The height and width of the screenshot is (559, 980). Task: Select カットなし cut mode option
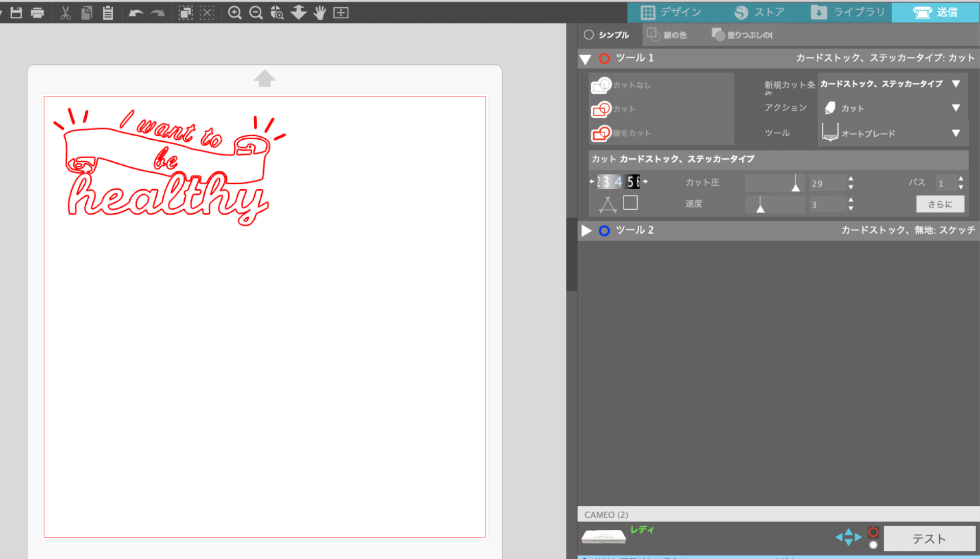pyautogui.click(x=622, y=85)
